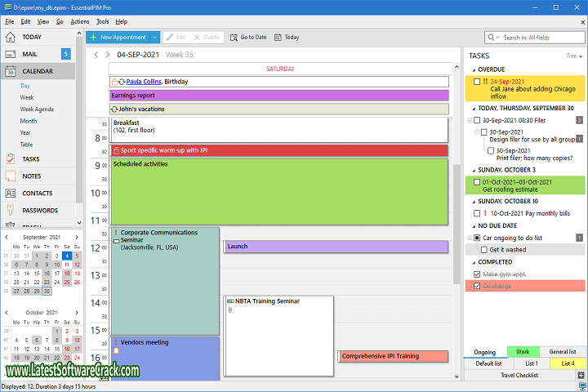Image resolution: width=588 pixels, height=392 pixels.
Task: Check Get roofing estimate task
Action: click(477, 182)
